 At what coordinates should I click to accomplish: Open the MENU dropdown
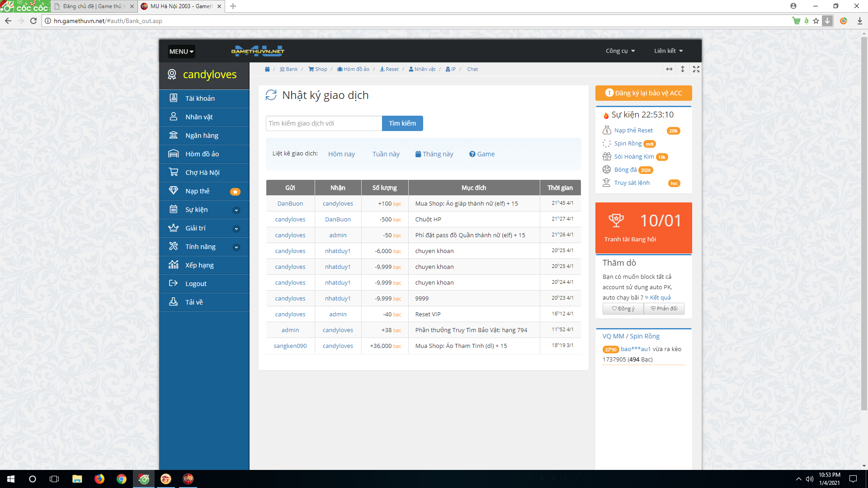tap(181, 52)
